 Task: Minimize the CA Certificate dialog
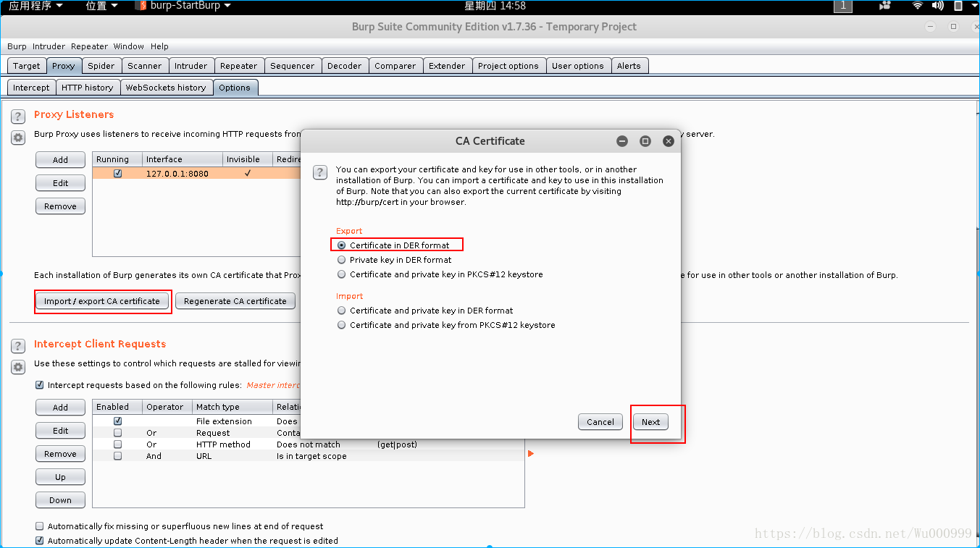[x=622, y=141]
